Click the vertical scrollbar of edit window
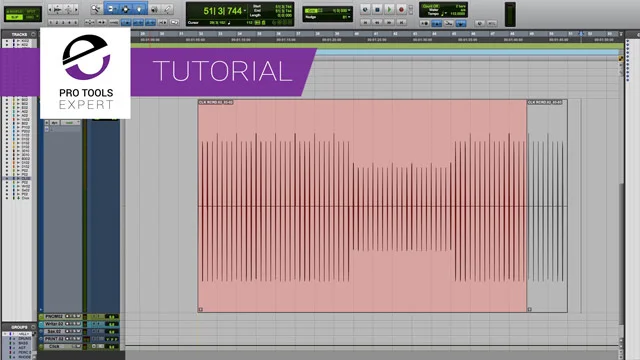Viewport: 640px width, 360px height. pyautogui.click(x=621, y=253)
